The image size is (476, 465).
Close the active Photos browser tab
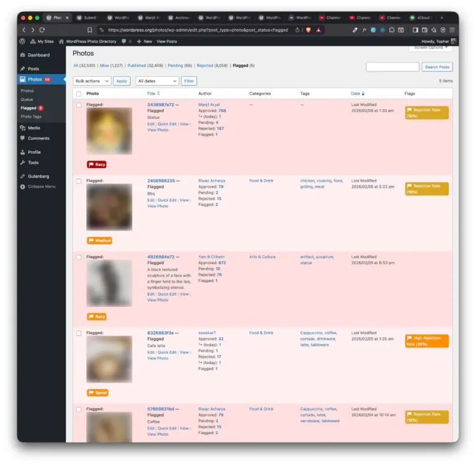click(x=67, y=17)
